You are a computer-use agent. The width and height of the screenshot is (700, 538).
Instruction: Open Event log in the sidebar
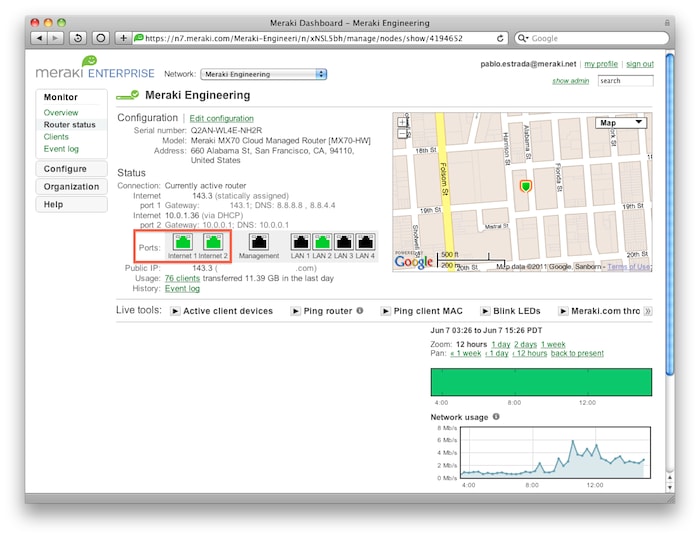click(61, 149)
